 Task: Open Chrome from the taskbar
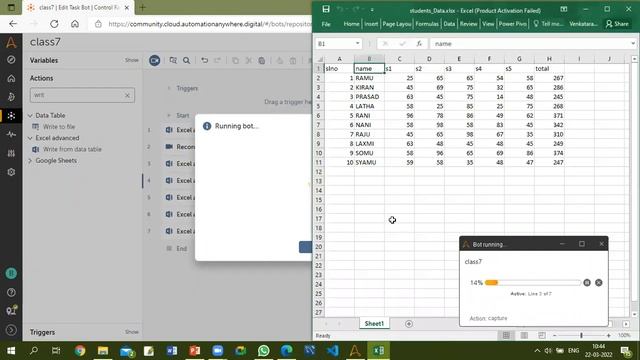[80, 351]
